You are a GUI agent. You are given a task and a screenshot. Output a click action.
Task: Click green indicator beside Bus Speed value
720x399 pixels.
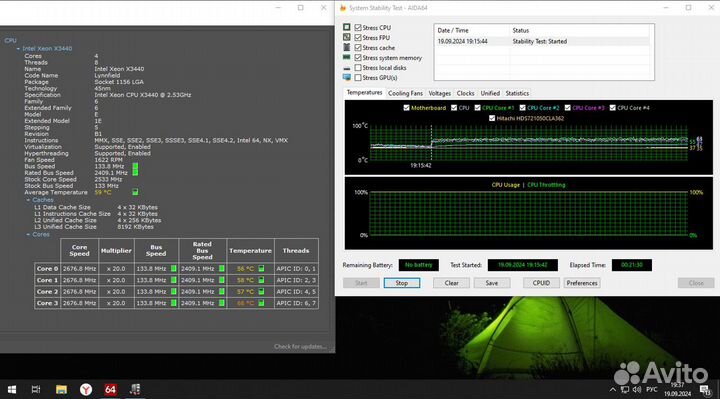[135, 166]
